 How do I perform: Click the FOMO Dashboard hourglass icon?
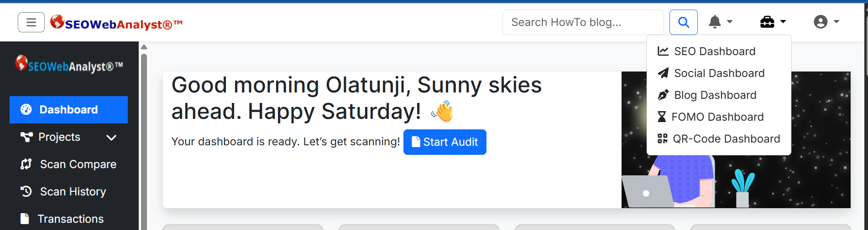coord(662,117)
